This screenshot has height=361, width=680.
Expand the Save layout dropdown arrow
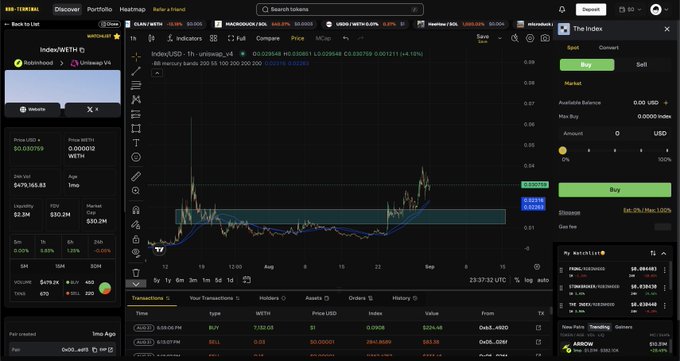[x=500, y=38]
